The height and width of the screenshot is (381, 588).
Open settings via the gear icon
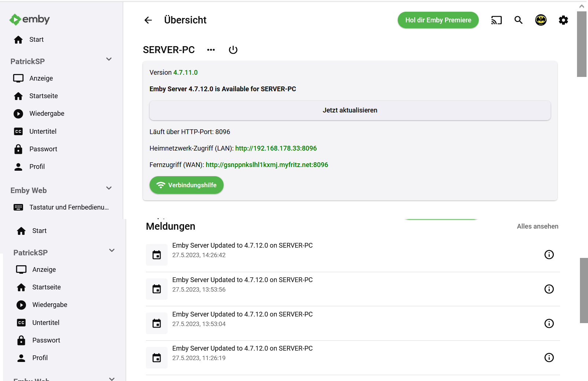(563, 20)
